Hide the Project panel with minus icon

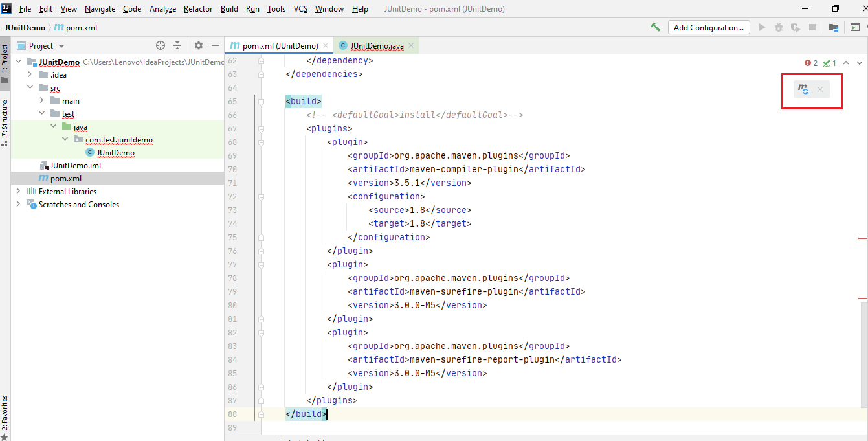pos(216,45)
